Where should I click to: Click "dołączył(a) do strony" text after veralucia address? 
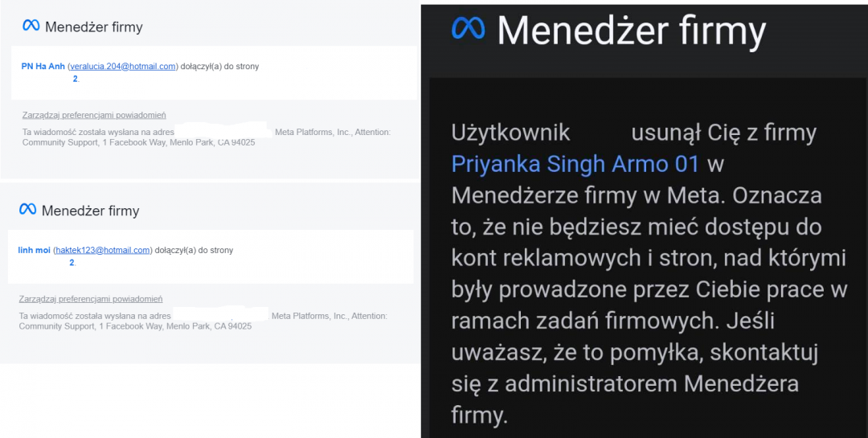tap(219, 67)
